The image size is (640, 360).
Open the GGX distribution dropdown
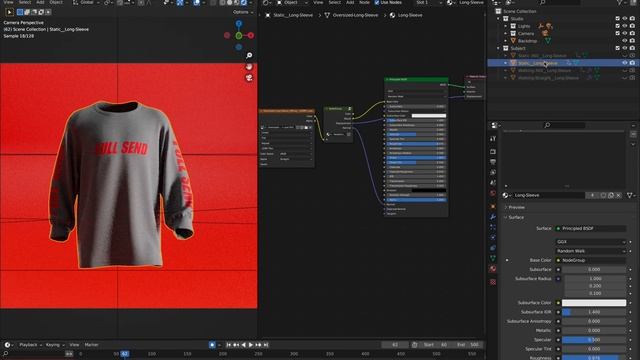[x=591, y=242]
